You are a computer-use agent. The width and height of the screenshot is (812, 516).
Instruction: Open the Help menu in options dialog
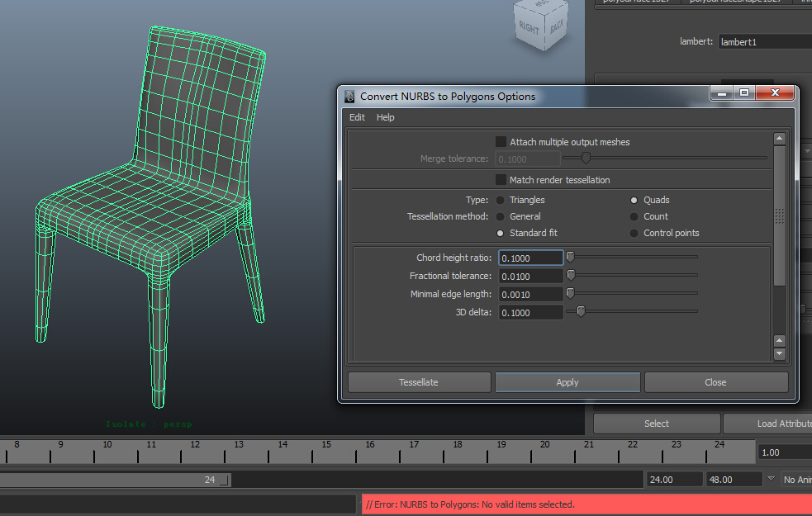385,117
